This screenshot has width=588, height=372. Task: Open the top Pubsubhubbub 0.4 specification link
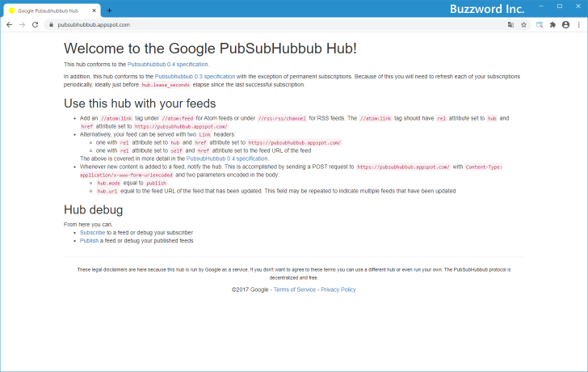click(x=168, y=65)
